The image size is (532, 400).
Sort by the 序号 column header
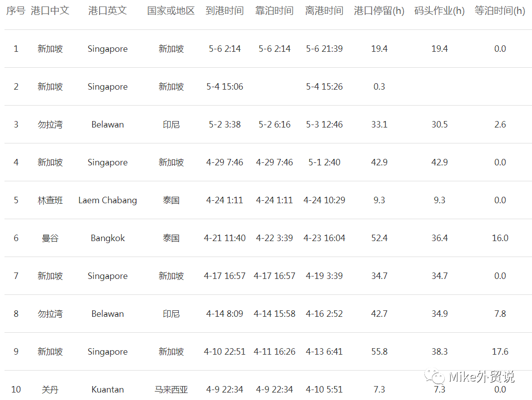pyautogui.click(x=15, y=9)
